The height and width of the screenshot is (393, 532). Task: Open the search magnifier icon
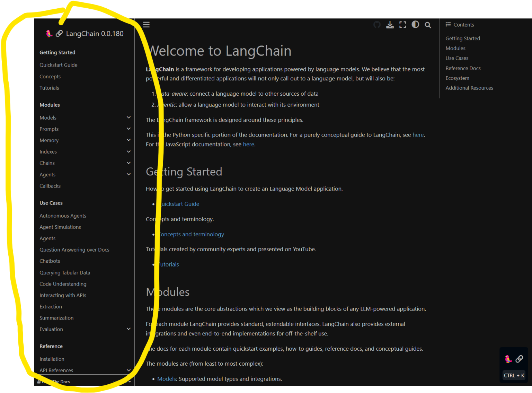[428, 25]
